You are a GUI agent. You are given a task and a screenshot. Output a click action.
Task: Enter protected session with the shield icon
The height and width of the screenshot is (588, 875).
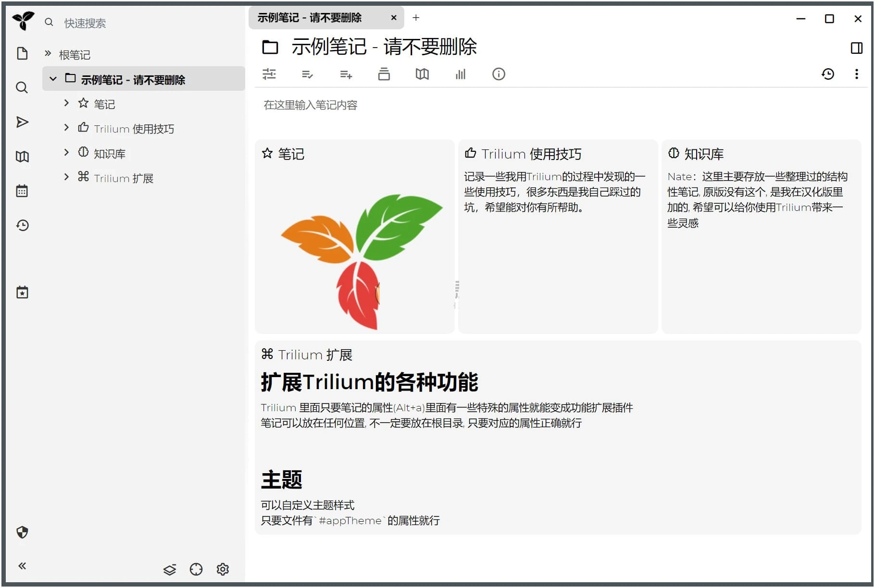pyautogui.click(x=22, y=532)
